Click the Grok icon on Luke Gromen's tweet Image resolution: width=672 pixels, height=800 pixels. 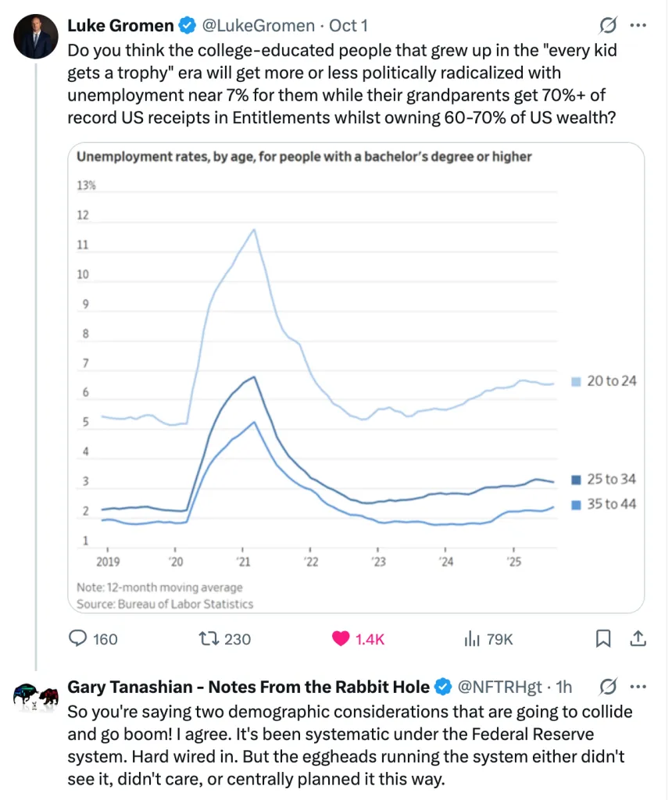pos(607,26)
